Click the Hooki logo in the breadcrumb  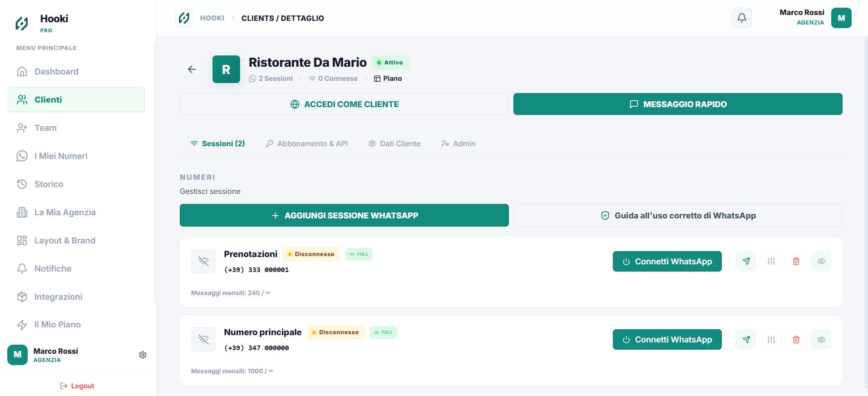pyautogui.click(x=184, y=18)
